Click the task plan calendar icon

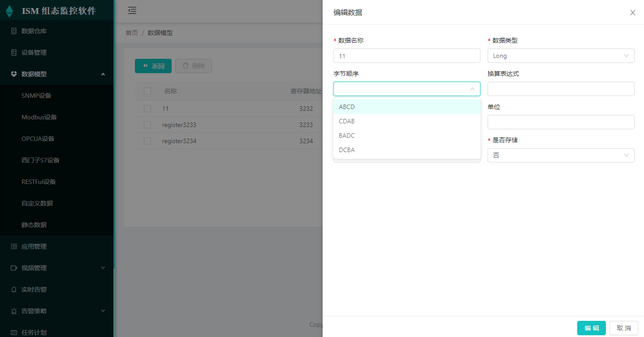[13, 333]
